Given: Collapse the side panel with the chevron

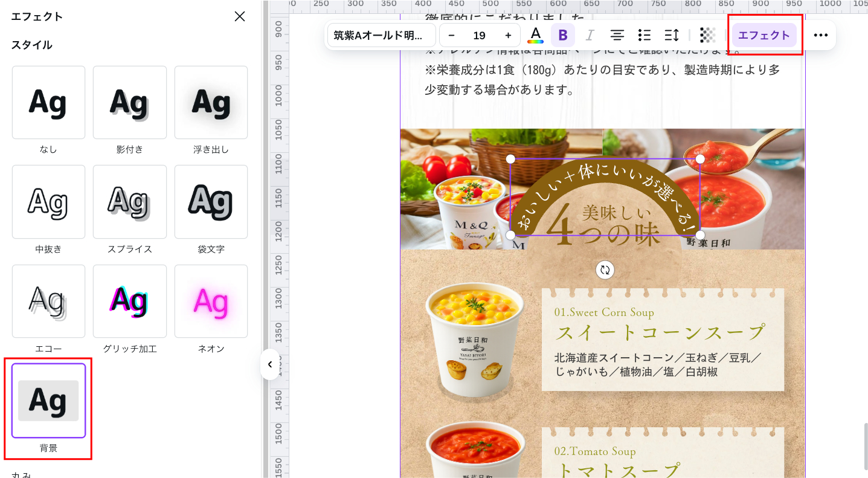Looking at the screenshot, I should pos(270,364).
